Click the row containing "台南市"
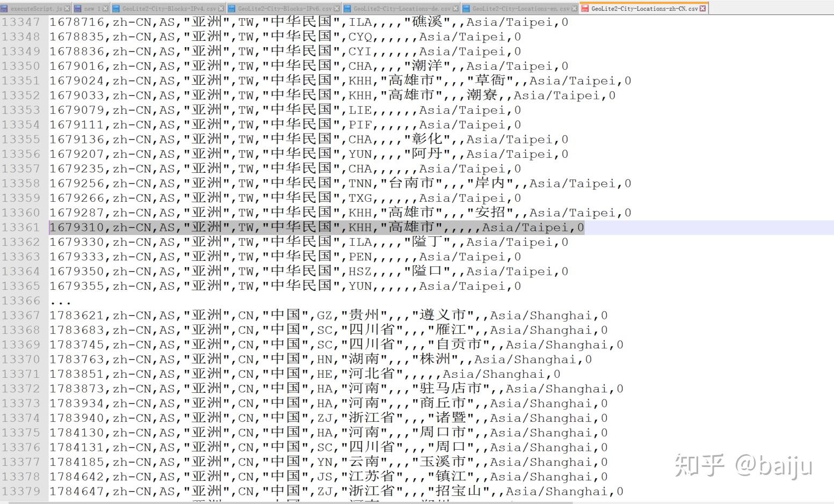This screenshot has width=834, height=504. [340, 184]
